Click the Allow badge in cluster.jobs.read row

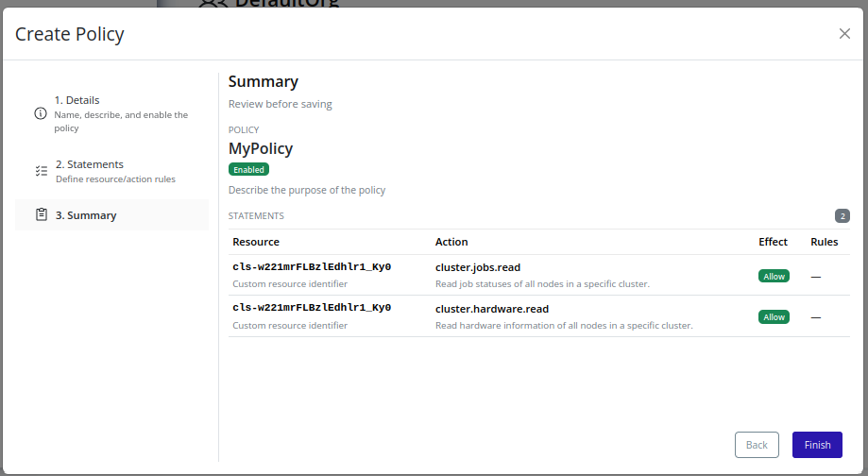pos(774,276)
